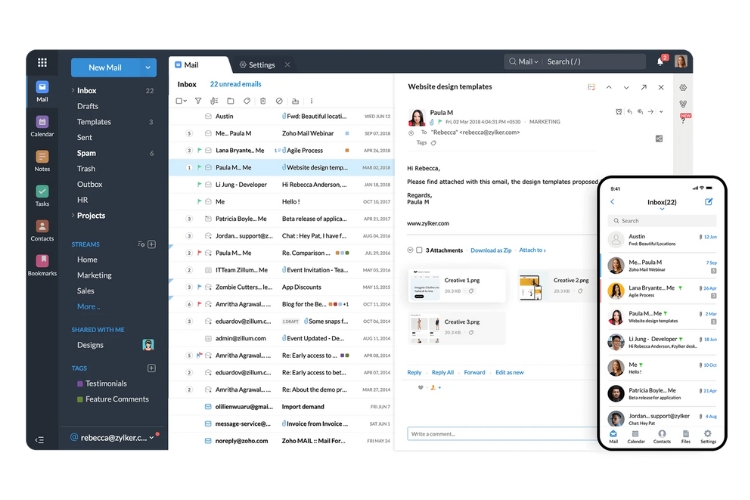Open the Contacts module in sidebar
Image resolution: width=750 pixels, height=500 pixels.
click(x=42, y=231)
